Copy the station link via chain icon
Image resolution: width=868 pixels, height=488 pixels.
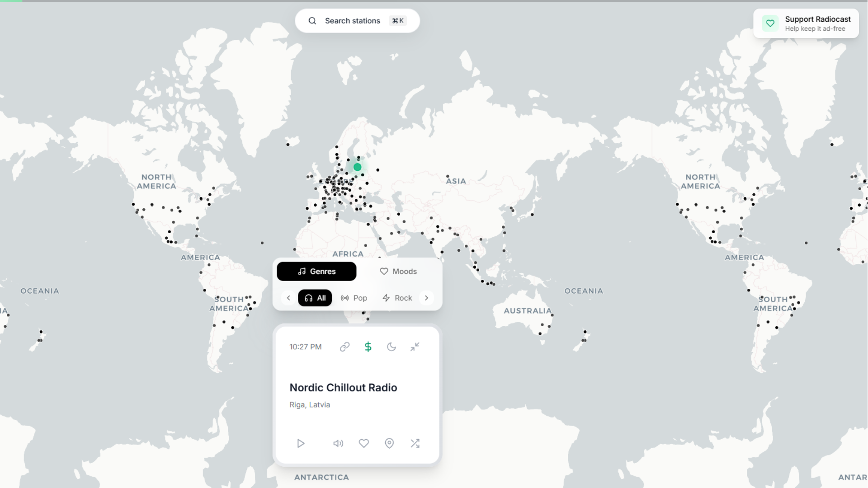(x=344, y=347)
